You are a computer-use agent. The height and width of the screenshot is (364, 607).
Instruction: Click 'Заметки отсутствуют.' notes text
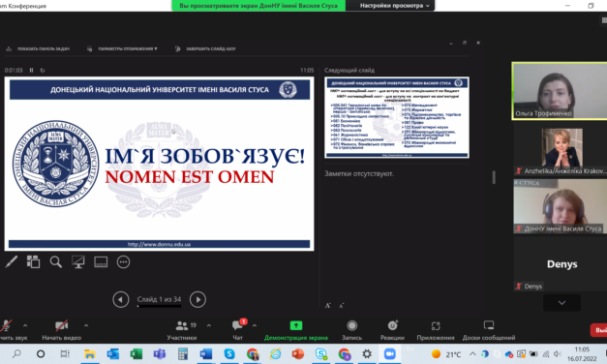(359, 174)
